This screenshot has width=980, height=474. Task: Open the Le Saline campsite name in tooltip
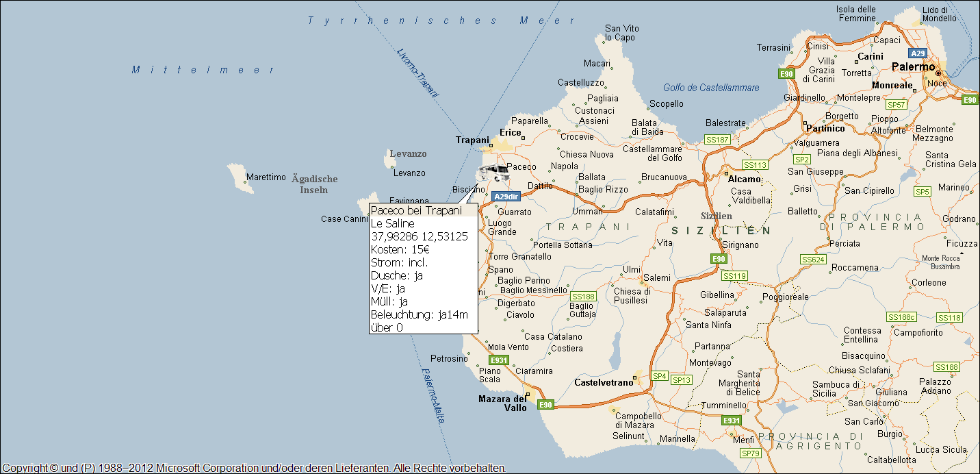(x=391, y=223)
